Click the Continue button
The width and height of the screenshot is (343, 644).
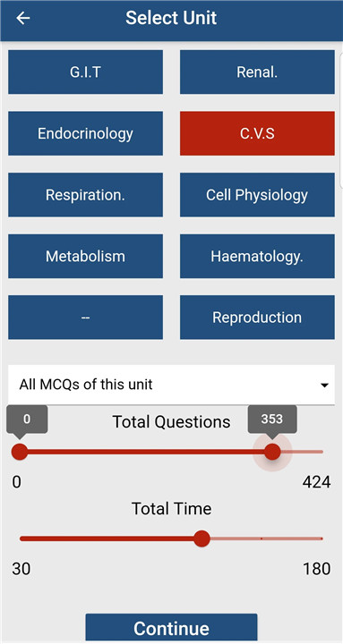[x=172, y=628]
